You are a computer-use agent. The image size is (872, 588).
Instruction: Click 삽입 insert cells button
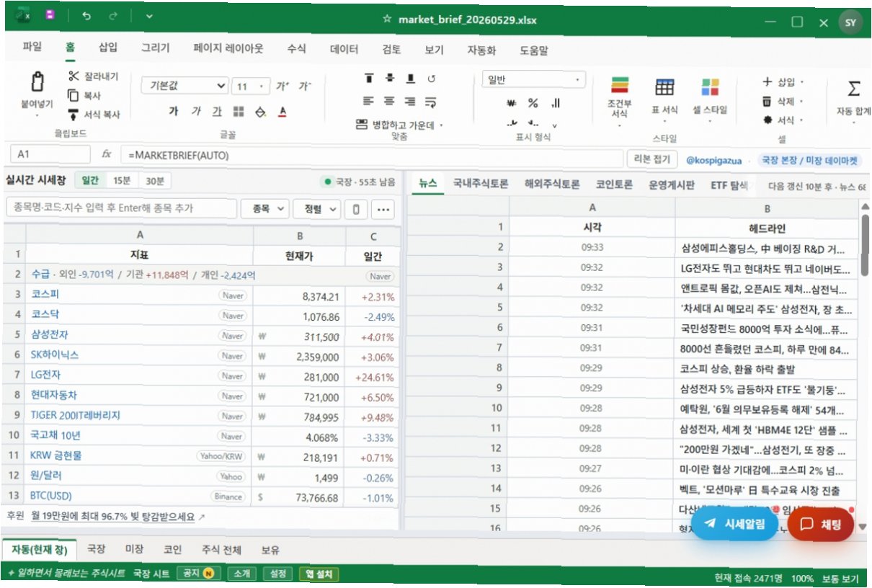(783, 82)
